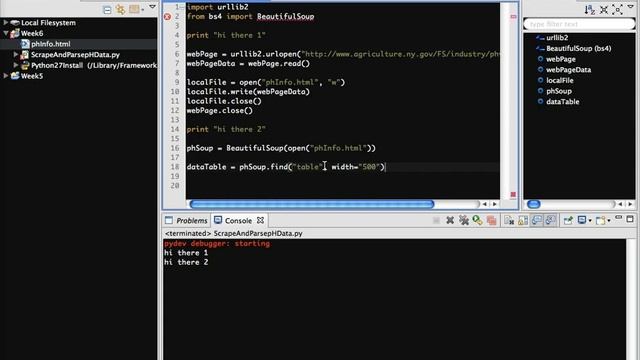The height and width of the screenshot is (360, 640).
Task: Click line 18 dataTable code
Action: [x=286, y=167]
